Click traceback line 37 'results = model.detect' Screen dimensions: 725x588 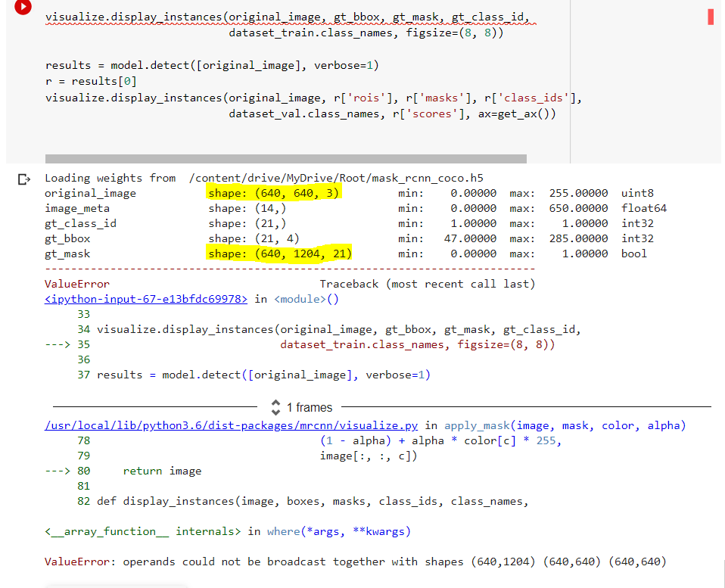point(254,375)
